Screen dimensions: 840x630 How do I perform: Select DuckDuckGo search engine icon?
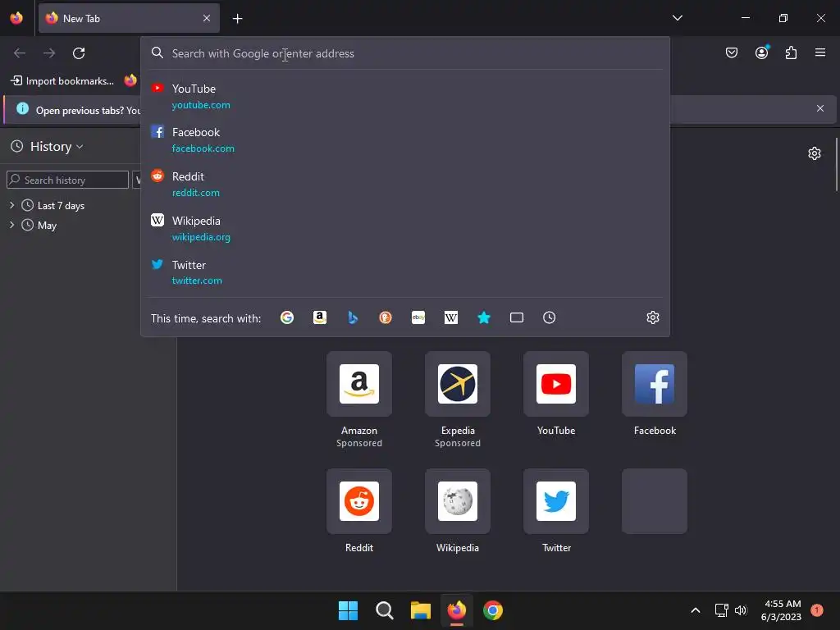click(386, 317)
